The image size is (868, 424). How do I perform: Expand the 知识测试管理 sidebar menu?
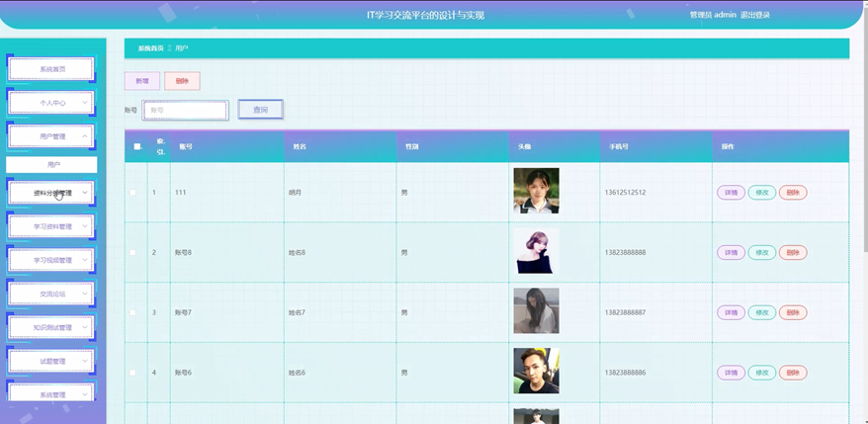coord(51,328)
